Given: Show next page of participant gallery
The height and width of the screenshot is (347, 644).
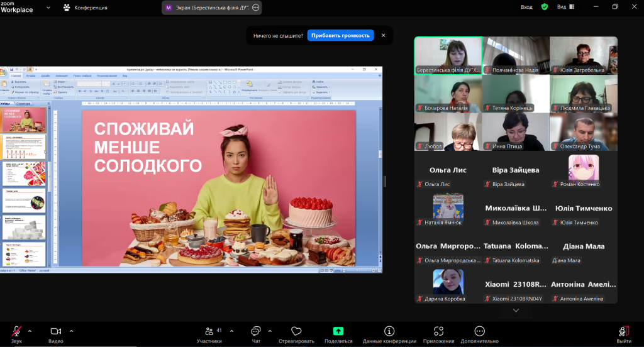Looking at the screenshot, I should [516, 311].
